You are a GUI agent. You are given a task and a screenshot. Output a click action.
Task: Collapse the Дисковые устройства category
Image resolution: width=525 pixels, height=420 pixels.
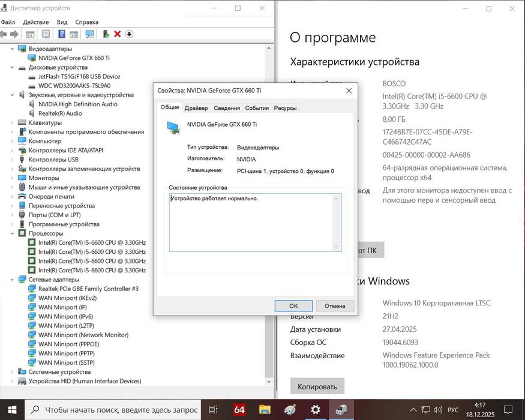(12, 67)
